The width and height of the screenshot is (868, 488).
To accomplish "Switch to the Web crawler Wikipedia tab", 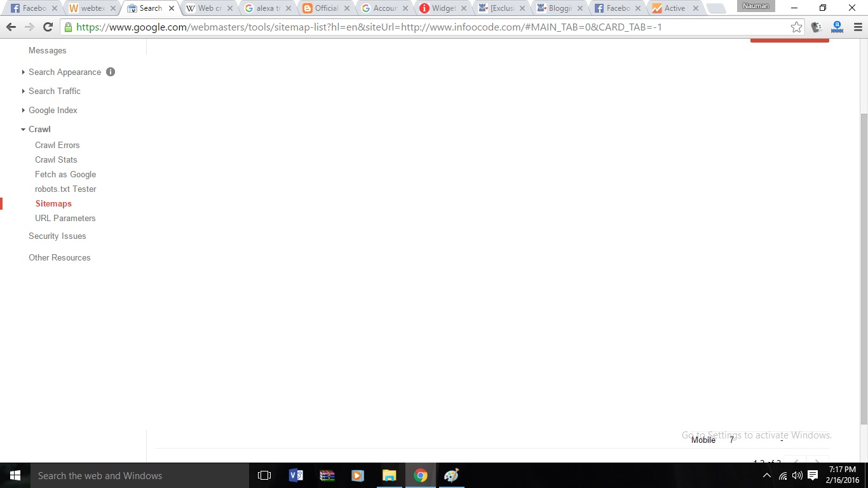I will (x=204, y=8).
